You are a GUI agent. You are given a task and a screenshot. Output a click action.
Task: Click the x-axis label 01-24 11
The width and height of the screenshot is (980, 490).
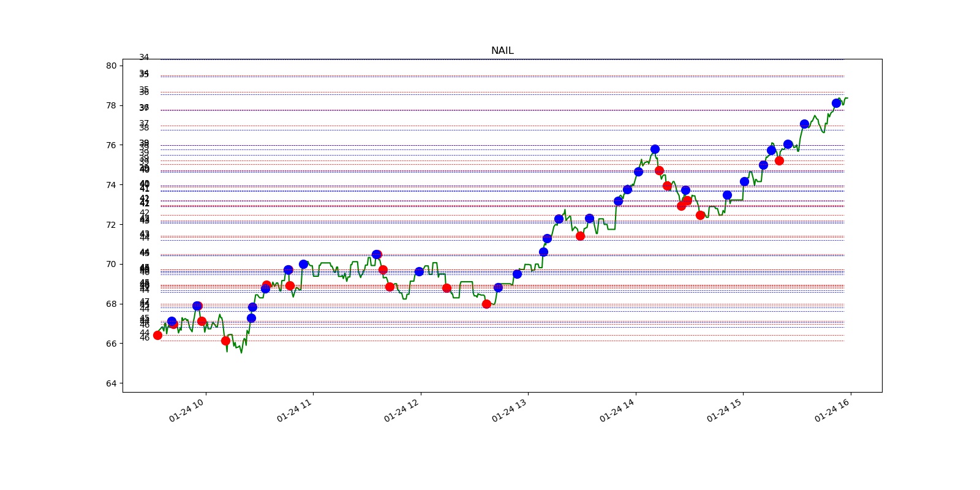295,409
